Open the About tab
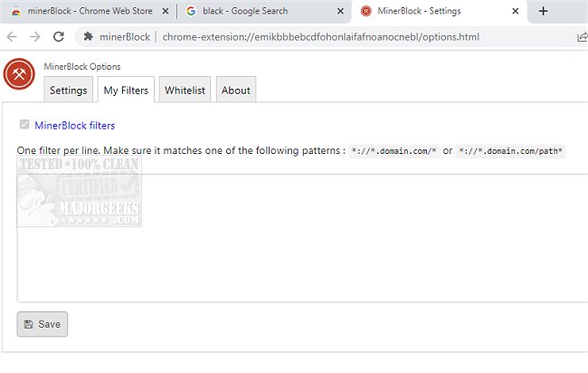 click(x=236, y=90)
